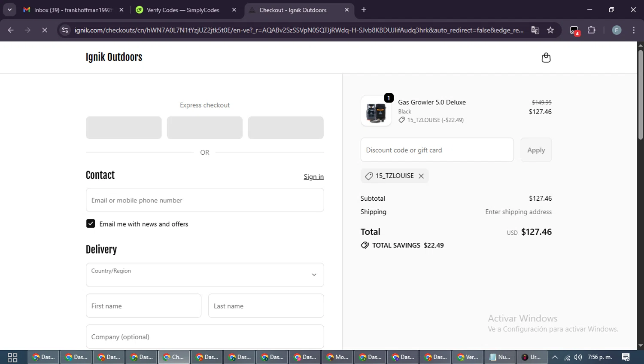Image resolution: width=644 pixels, height=364 pixels.
Task: Close the Inbox Gmail tab
Action: (x=122, y=10)
